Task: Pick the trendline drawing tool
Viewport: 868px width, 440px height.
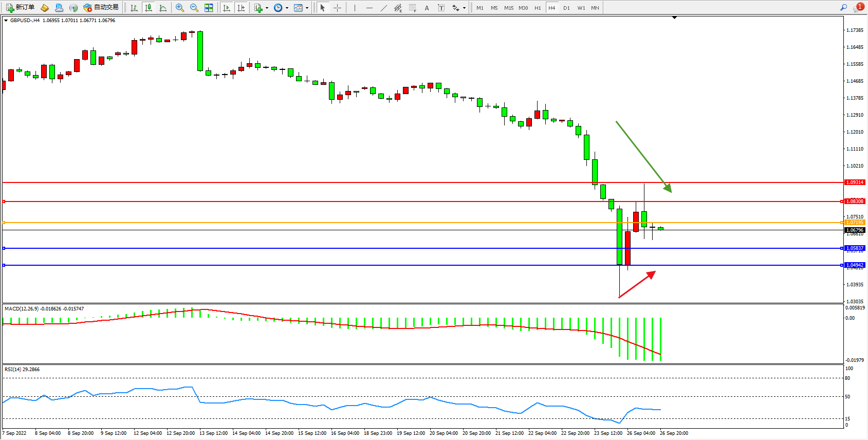Action: pyautogui.click(x=384, y=8)
